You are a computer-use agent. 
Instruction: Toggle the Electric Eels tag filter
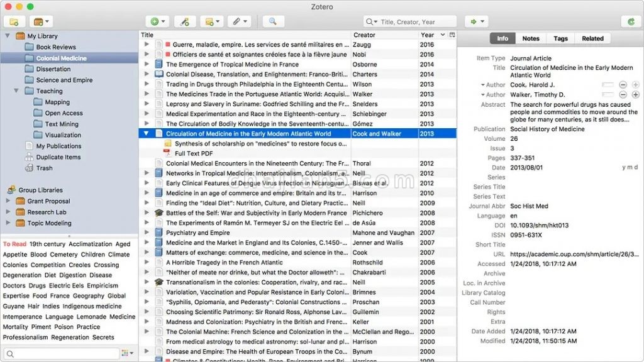[x=66, y=285]
